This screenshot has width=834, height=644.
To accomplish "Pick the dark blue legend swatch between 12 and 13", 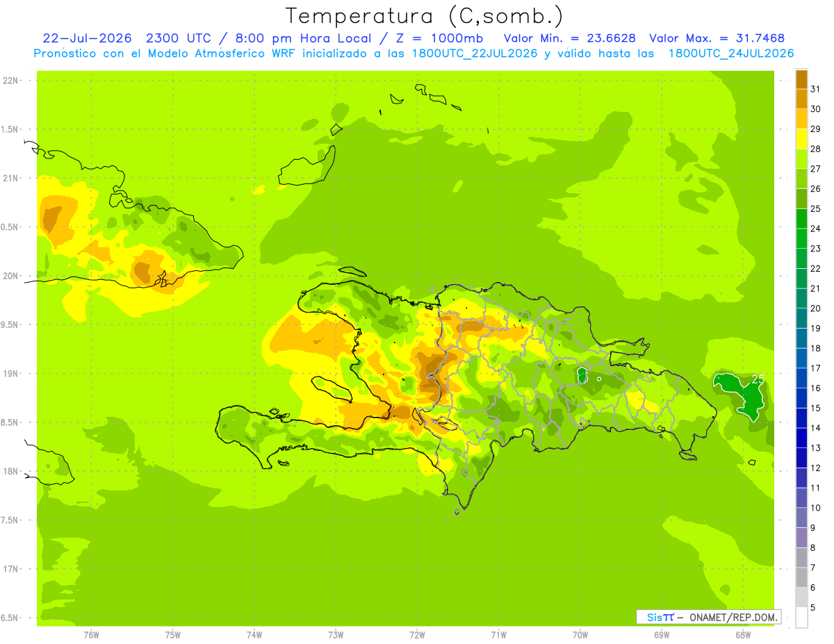I will tap(801, 458).
